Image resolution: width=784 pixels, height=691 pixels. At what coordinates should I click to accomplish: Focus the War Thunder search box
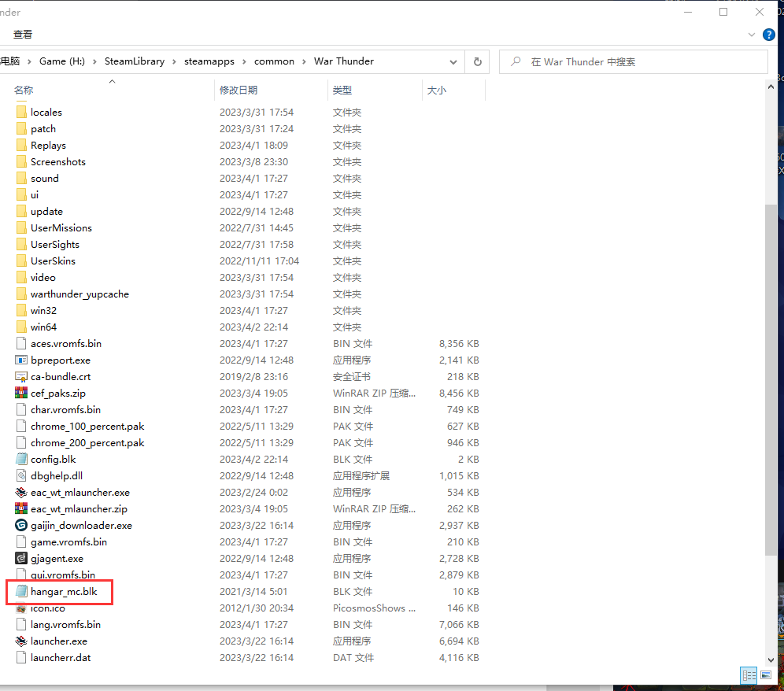[x=634, y=61]
